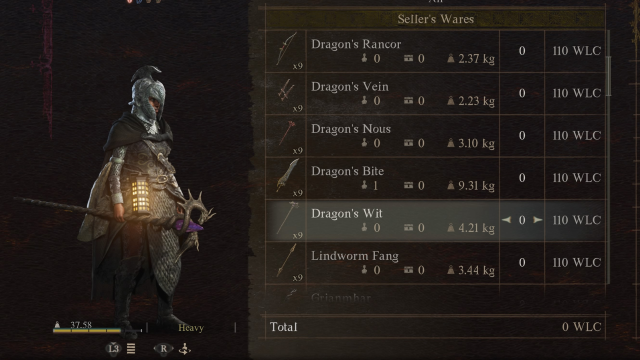The image size is (640, 360).
Task: Click the wares list scrollbar handle
Action: 609,76
